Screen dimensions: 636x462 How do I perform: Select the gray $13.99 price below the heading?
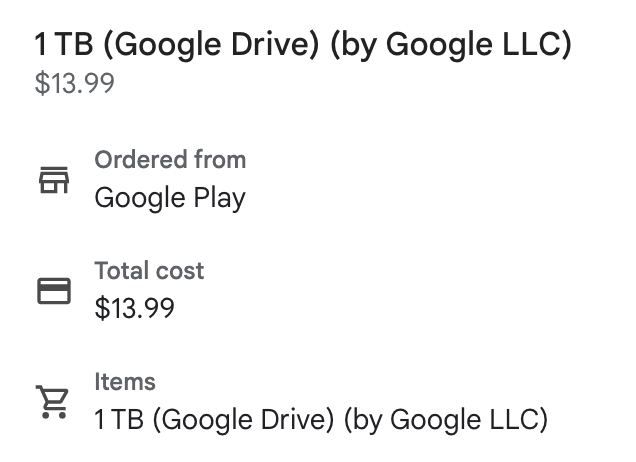(x=74, y=83)
